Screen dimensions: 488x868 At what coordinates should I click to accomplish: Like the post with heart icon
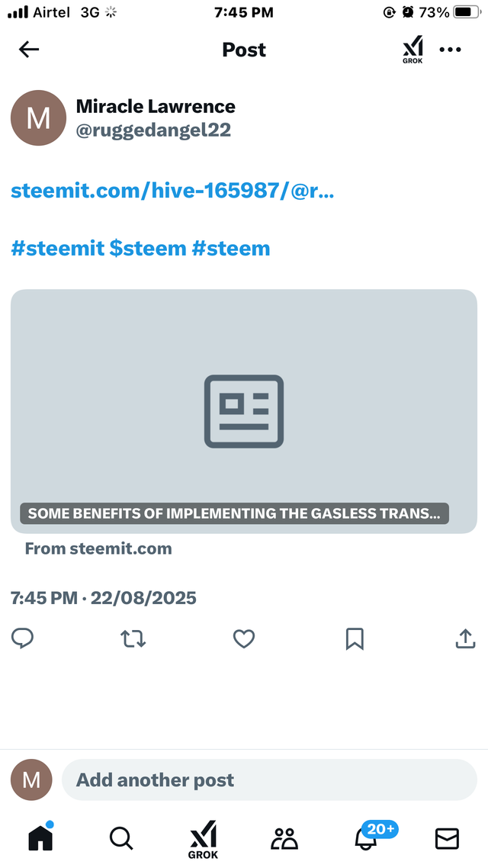[244, 639]
